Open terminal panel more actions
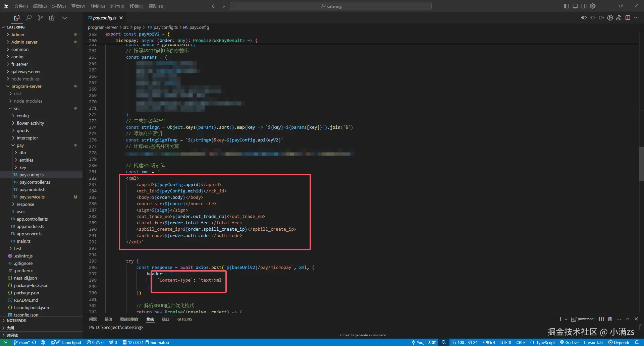Image resolution: width=644 pixels, height=346 pixels. [619, 319]
